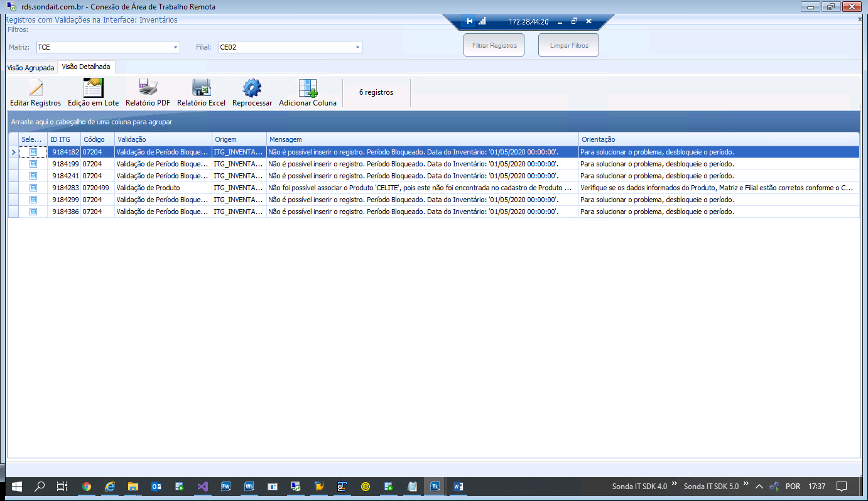Choose Adicionar Coluna in the toolbar

coord(308,92)
